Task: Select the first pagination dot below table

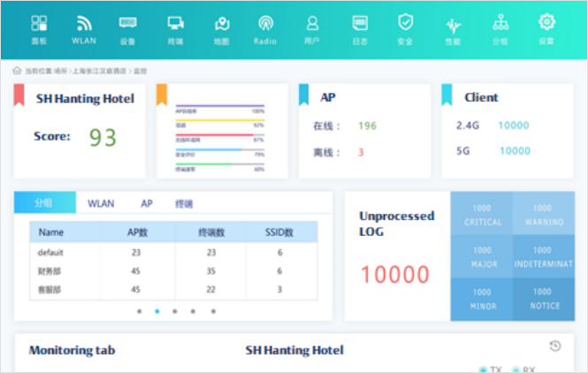Action: [139, 311]
